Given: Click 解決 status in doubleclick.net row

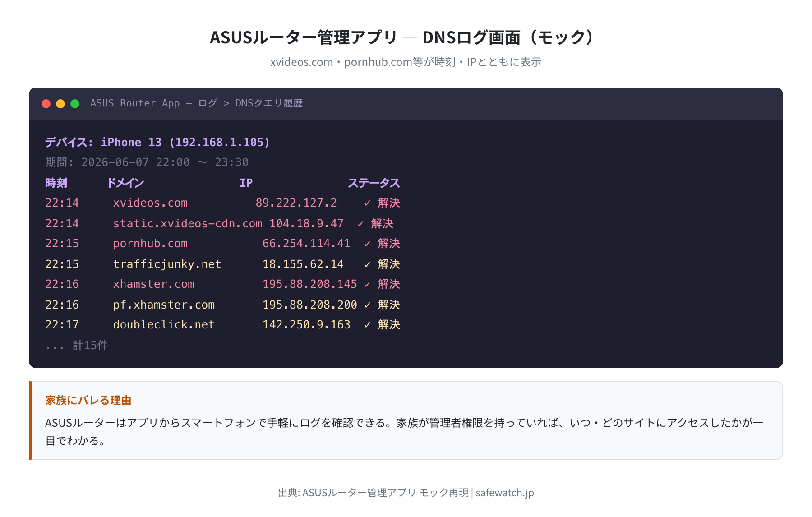Looking at the screenshot, I should click(x=389, y=325).
